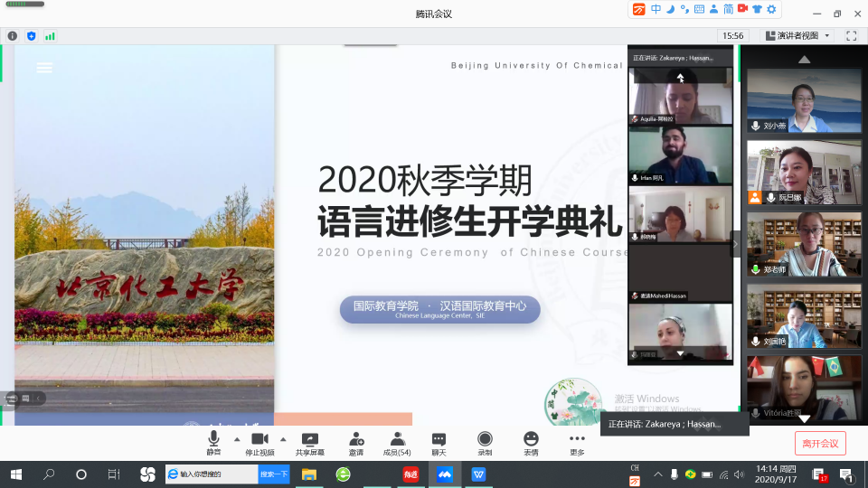Viewport: 868px width, 488px height.
Task: Open the members list 成员(54)
Action: [397, 443]
